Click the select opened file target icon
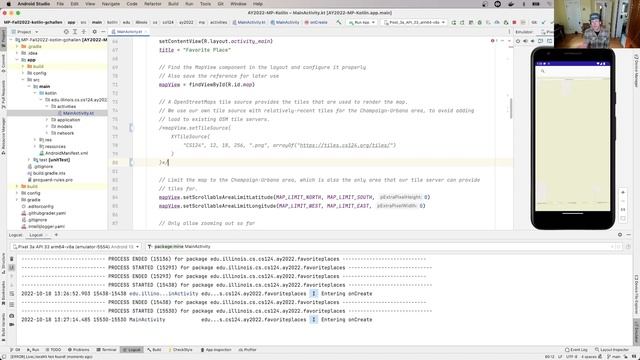640x360 pixels. point(66,31)
